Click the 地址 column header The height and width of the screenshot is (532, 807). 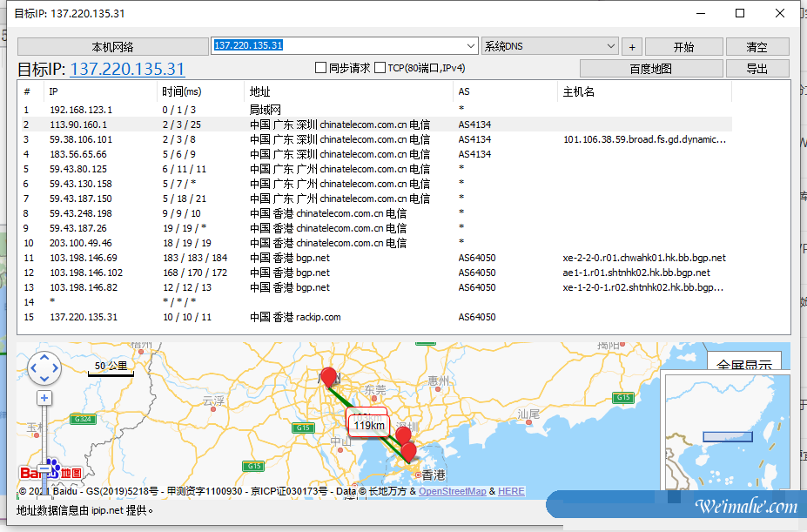[259, 91]
